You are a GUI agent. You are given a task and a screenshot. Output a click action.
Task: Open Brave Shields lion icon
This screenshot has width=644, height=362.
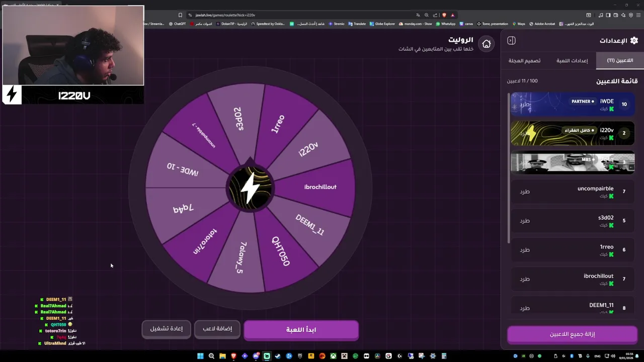tap(444, 15)
